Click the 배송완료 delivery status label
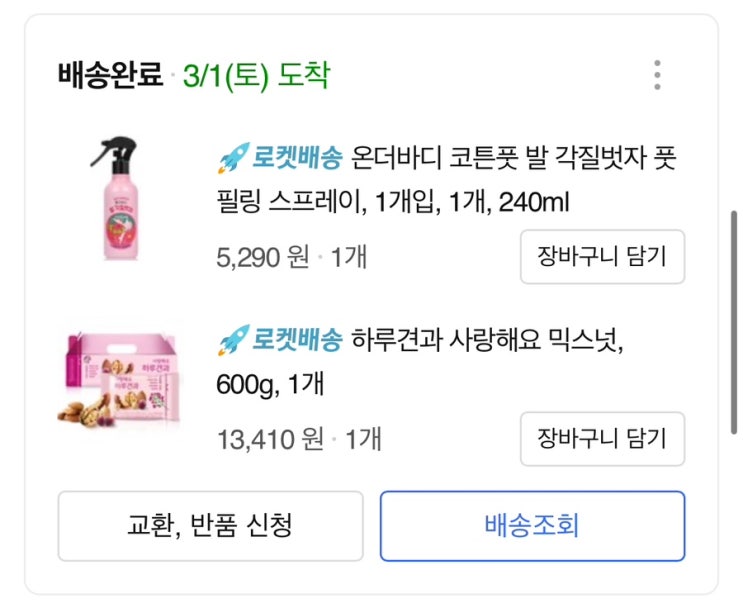This screenshot has height=608, width=743. tap(110, 75)
